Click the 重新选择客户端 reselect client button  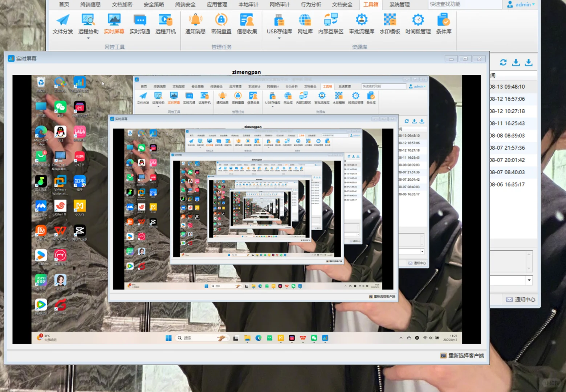[462, 356]
